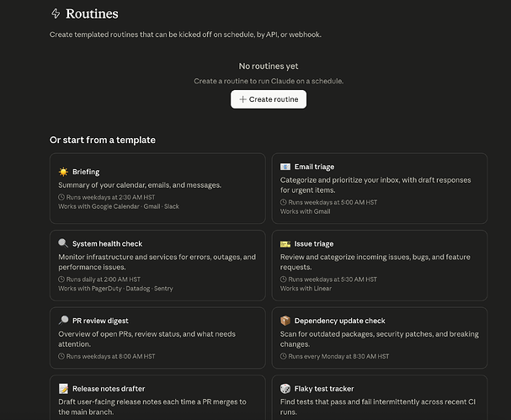Click the memo icon on Release notes drafter

point(63,388)
